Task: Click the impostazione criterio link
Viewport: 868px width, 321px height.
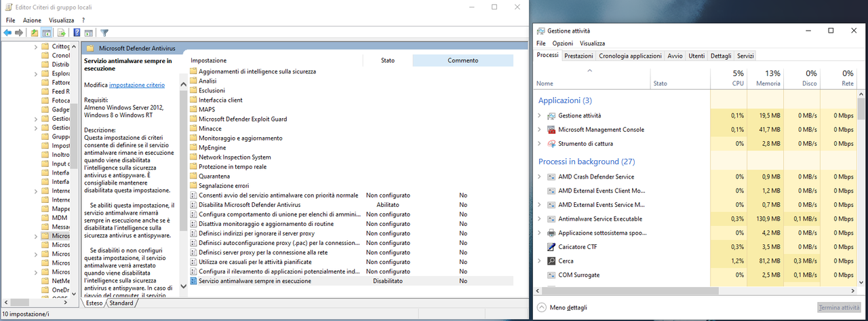Action: [x=136, y=85]
